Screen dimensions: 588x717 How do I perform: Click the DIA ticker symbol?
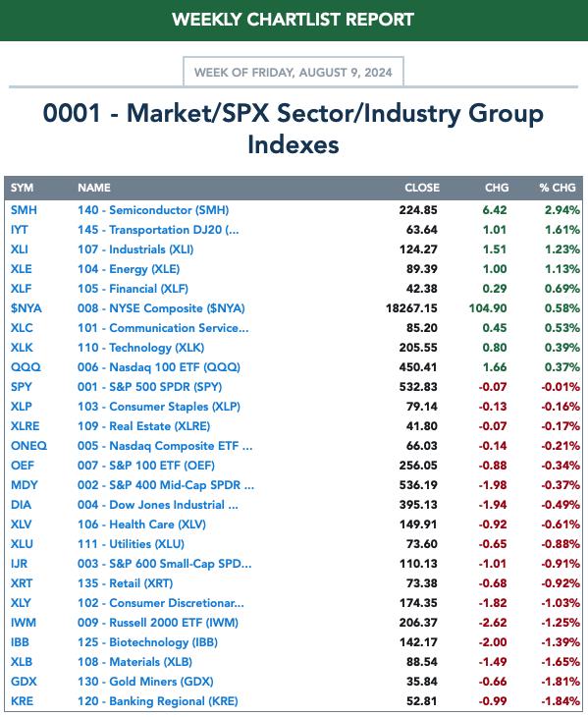coord(21,505)
